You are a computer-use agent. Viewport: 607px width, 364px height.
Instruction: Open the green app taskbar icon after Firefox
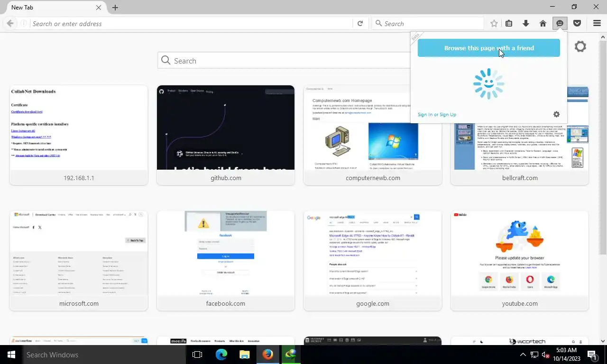pyautogui.click(x=290, y=355)
